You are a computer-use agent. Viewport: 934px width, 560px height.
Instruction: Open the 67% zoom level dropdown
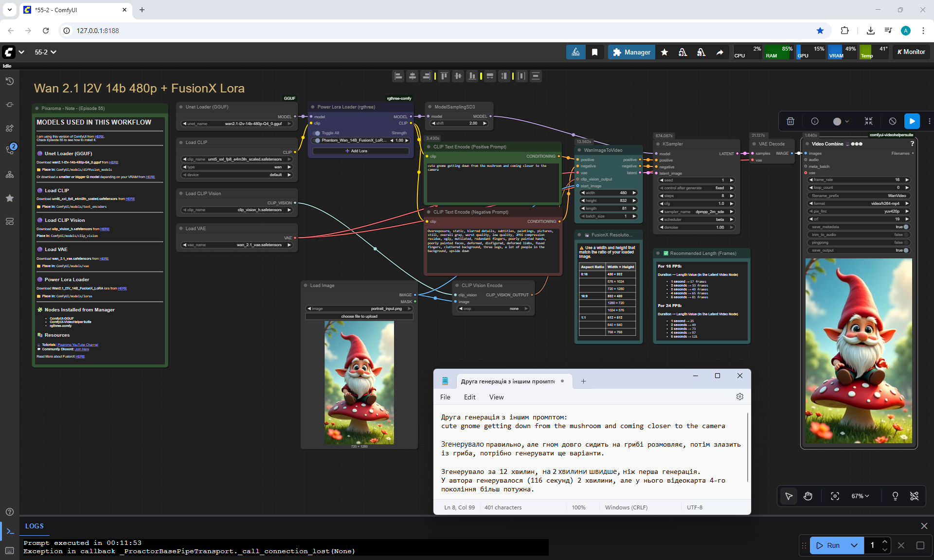860,496
